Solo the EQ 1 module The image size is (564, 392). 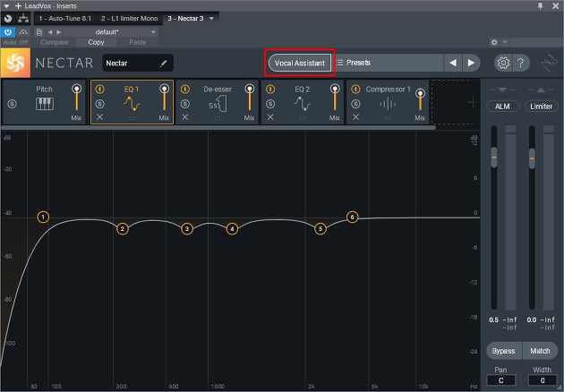click(99, 104)
